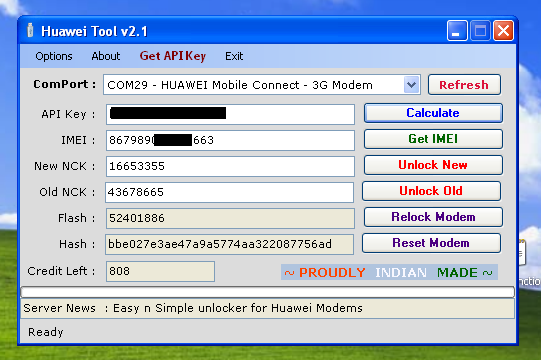The image size is (541, 360).
Task: Click the Server News message text
Action: (238, 308)
